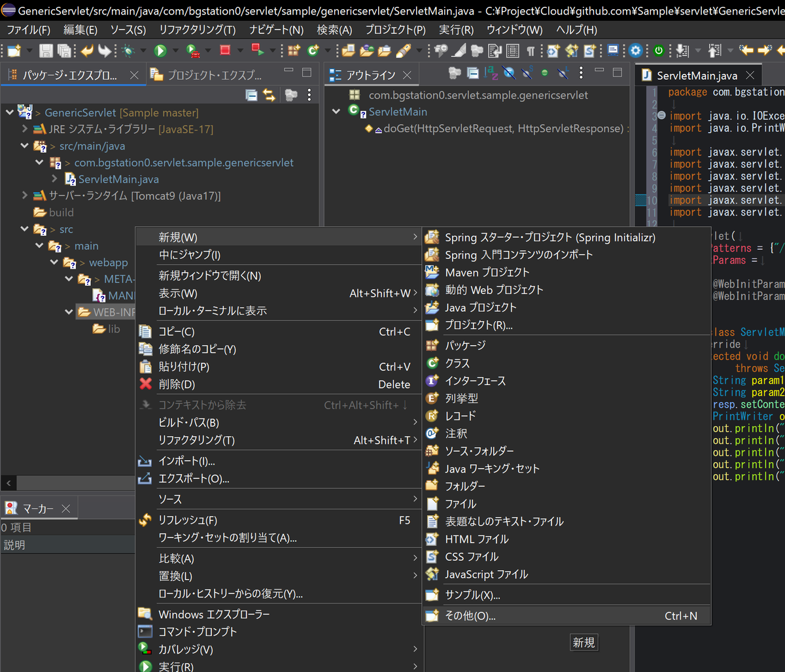The image size is (785, 672).
Task: Open the ファイル(F) menu
Action: click(x=27, y=30)
